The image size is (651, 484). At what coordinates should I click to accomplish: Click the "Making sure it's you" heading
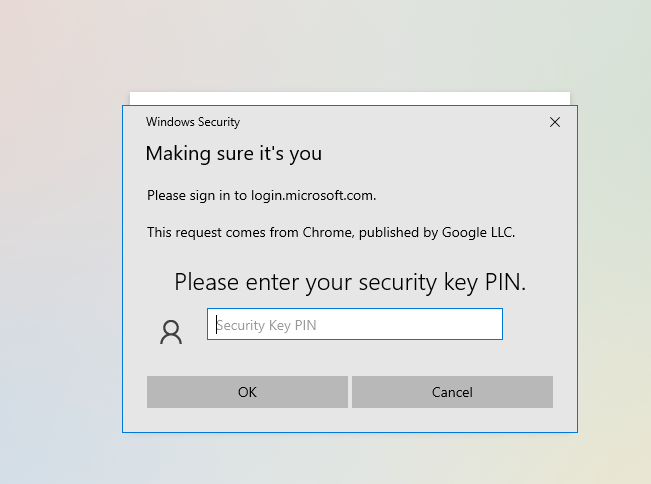pyautogui.click(x=233, y=154)
